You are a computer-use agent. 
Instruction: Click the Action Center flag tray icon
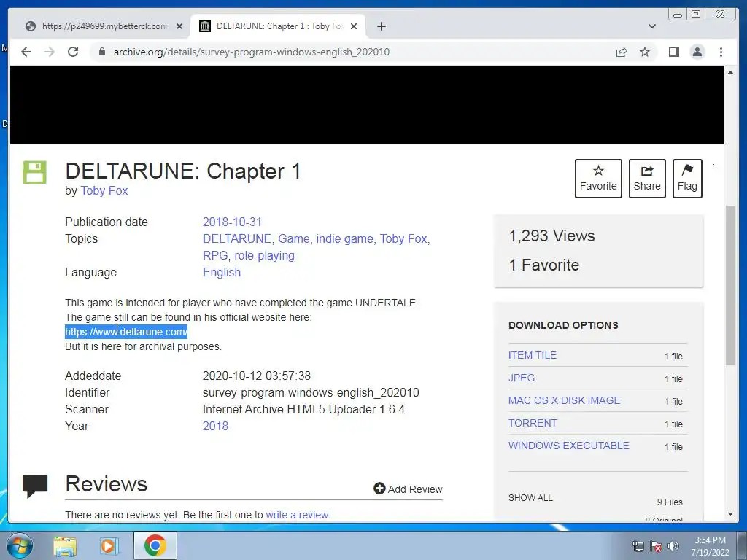click(656, 546)
